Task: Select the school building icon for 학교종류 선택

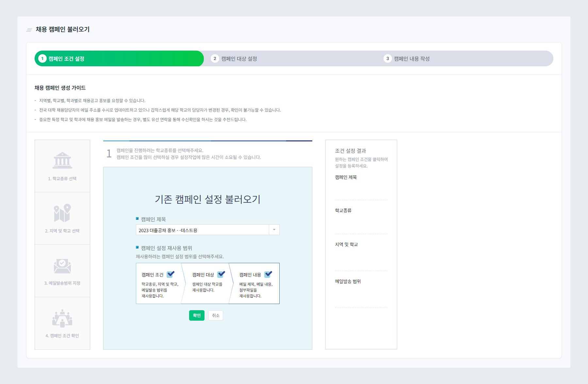Action: 62,161
